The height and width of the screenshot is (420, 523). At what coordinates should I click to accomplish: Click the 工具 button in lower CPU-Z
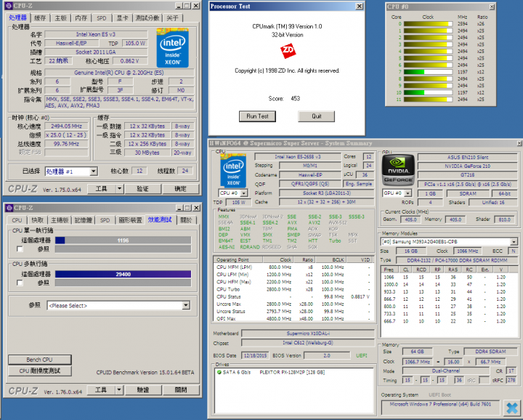tap(101, 390)
